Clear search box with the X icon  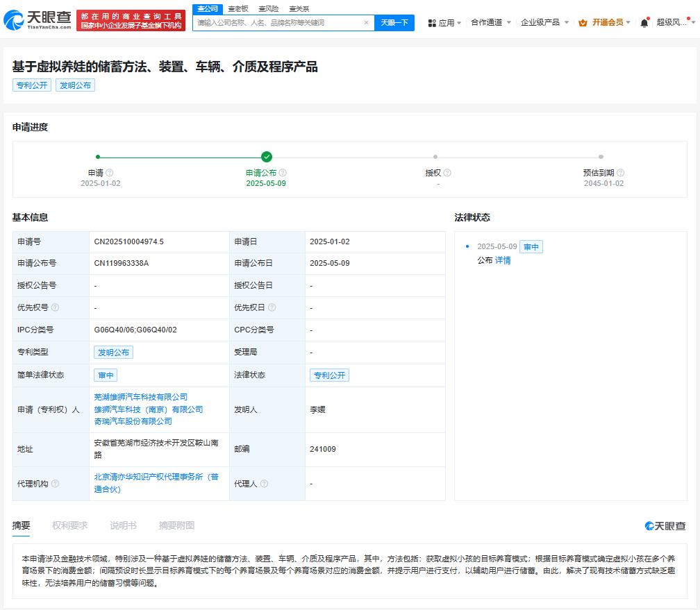click(x=366, y=23)
